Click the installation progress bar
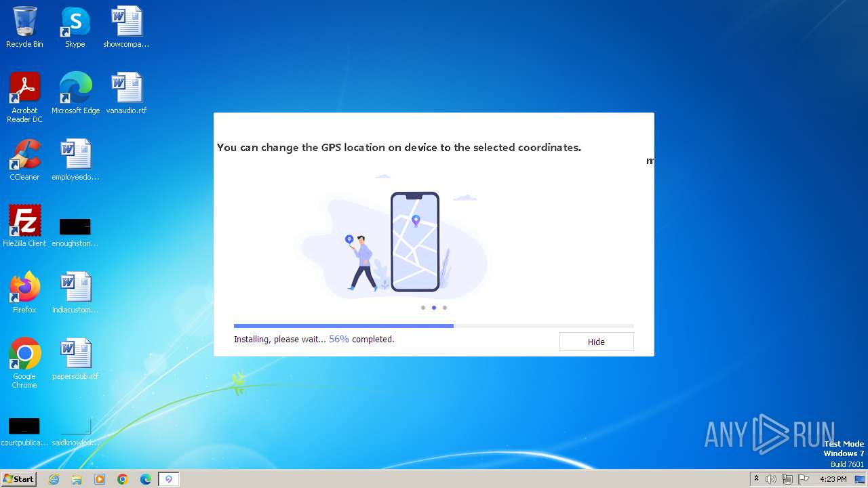The height and width of the screenshot is (488, 868). (434, 326)
